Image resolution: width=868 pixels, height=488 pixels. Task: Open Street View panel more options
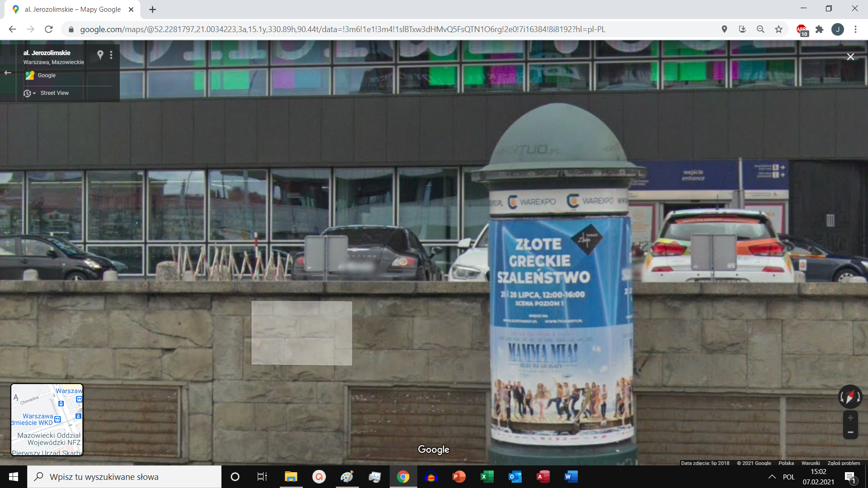tap(111, 55)
